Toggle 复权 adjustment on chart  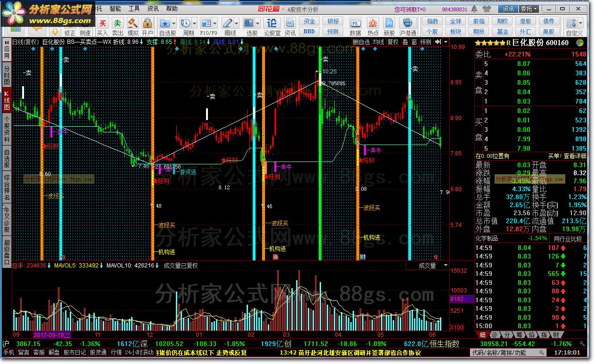tap(393, 42)
